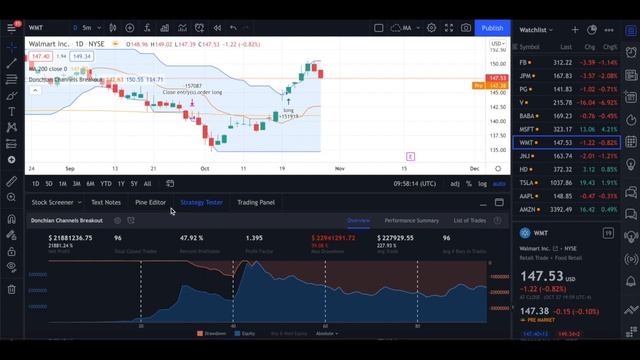Select the Text annotation tool
640x360 pixels.
coord(11,111)
